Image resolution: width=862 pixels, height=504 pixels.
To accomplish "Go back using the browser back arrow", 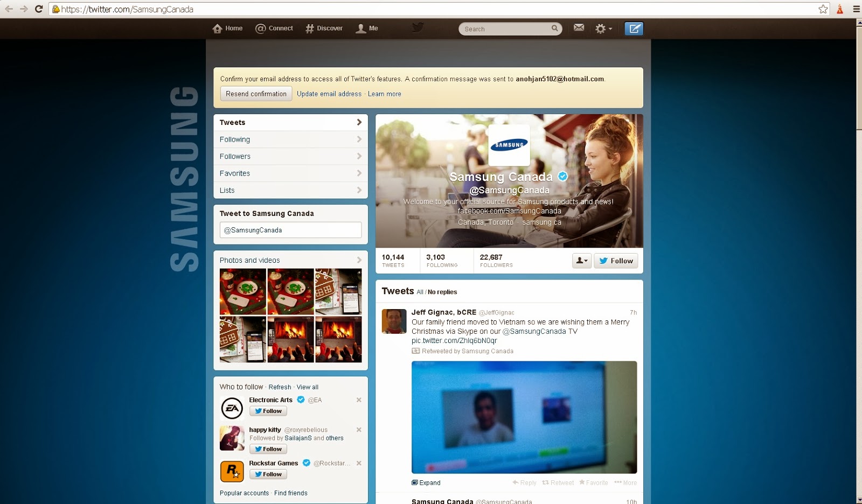I will click(x=9, y=9).
